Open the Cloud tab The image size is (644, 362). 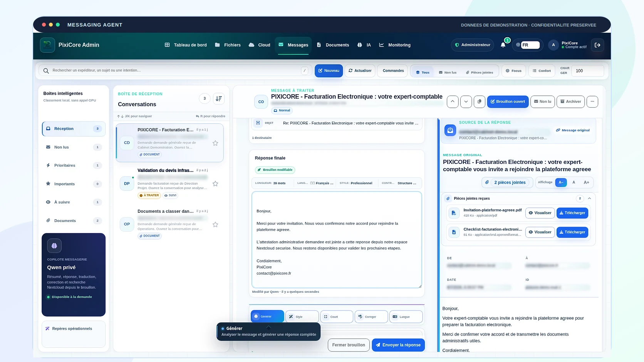tap(260, 45)
